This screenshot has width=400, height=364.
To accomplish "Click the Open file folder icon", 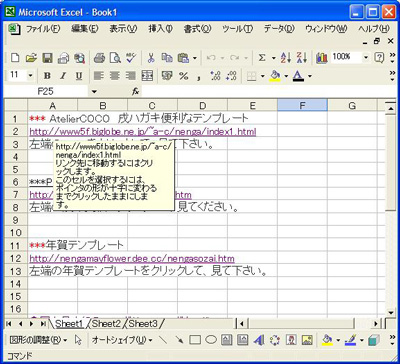I will click(31, 58).
